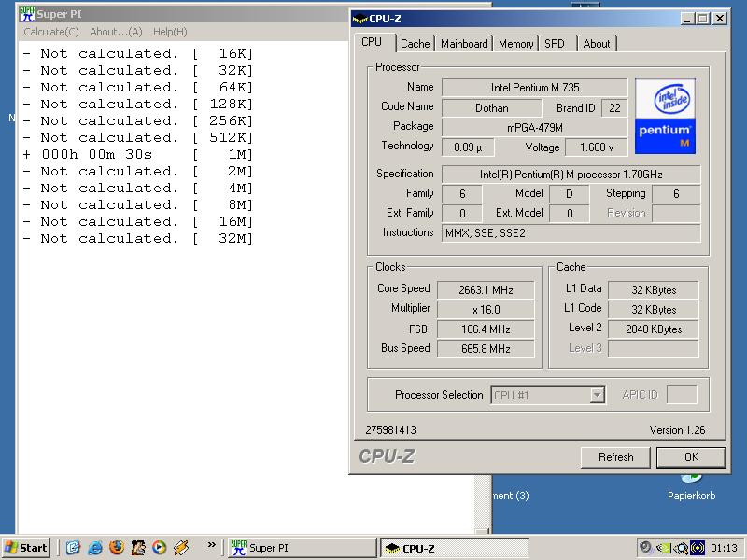Click the Super PI 1M result row

(x=137, y=154)
